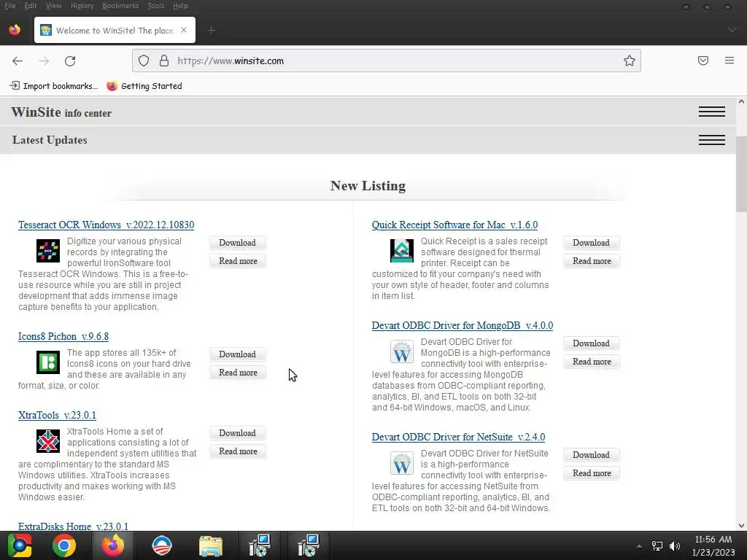
Task: Bookmark this page with the star
Action: pyautogui.click(x=630, y=61)
